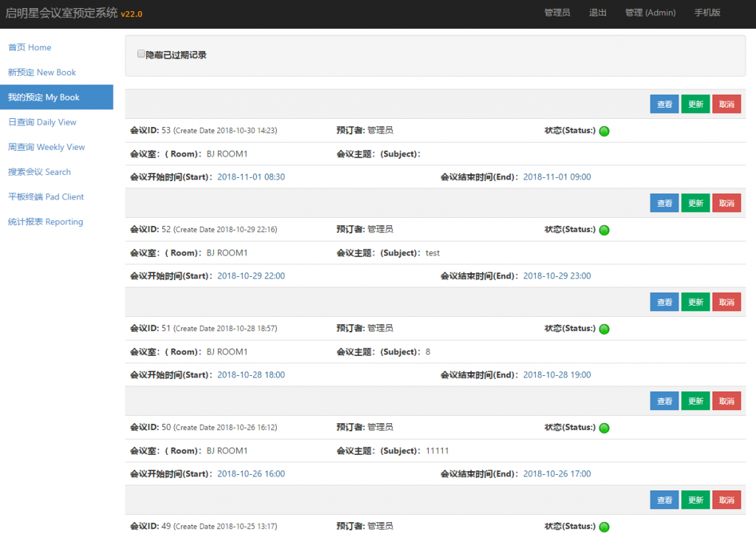The height and width of the screenshot is (534, 756).
Task: Click end time 2018-10-29 23:00
Action: tap(557, 276)
